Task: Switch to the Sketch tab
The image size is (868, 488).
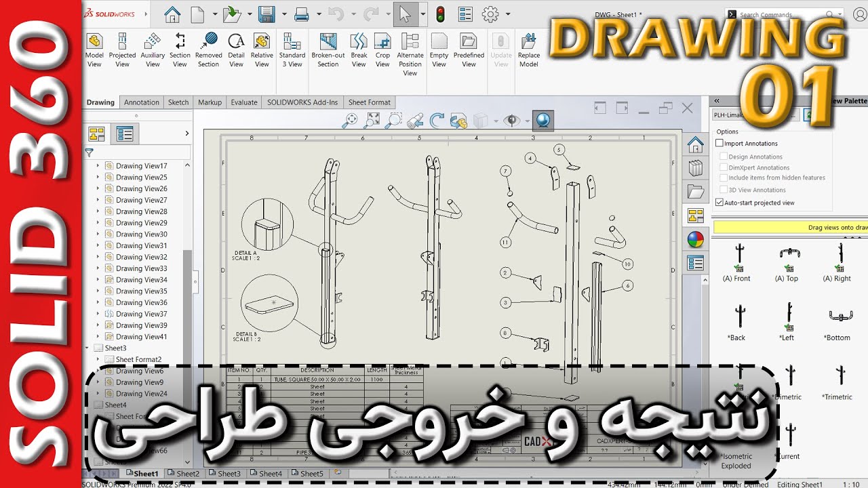Action: (x=178, y=102)
